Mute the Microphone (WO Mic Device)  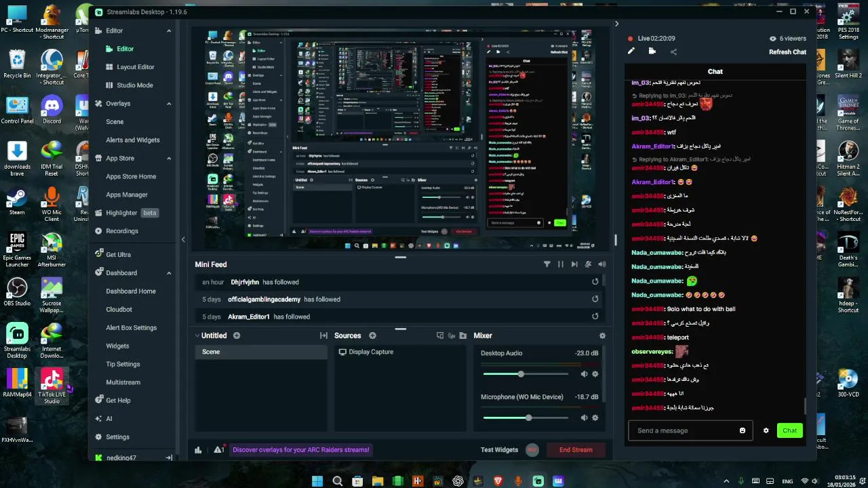584,418
